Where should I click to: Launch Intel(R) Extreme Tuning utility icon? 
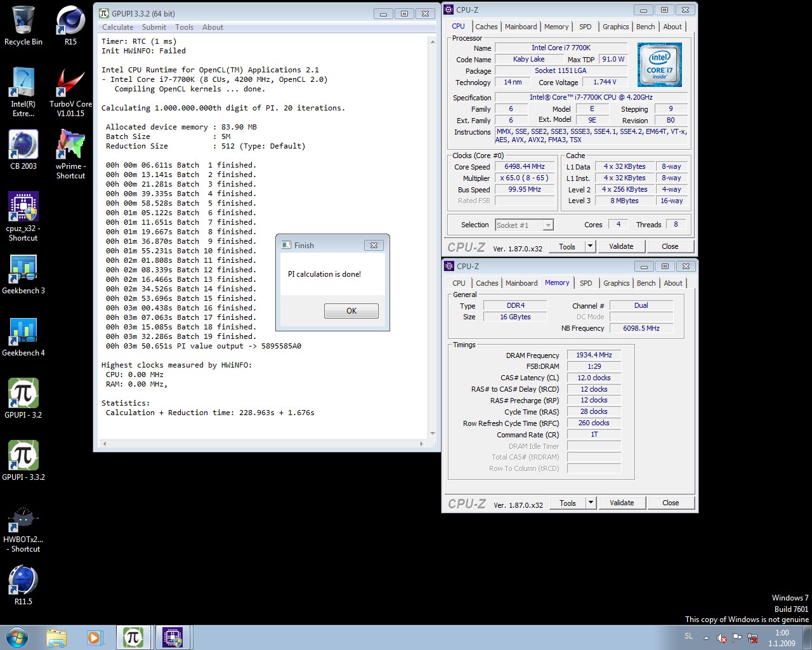[x=23, y=92]
